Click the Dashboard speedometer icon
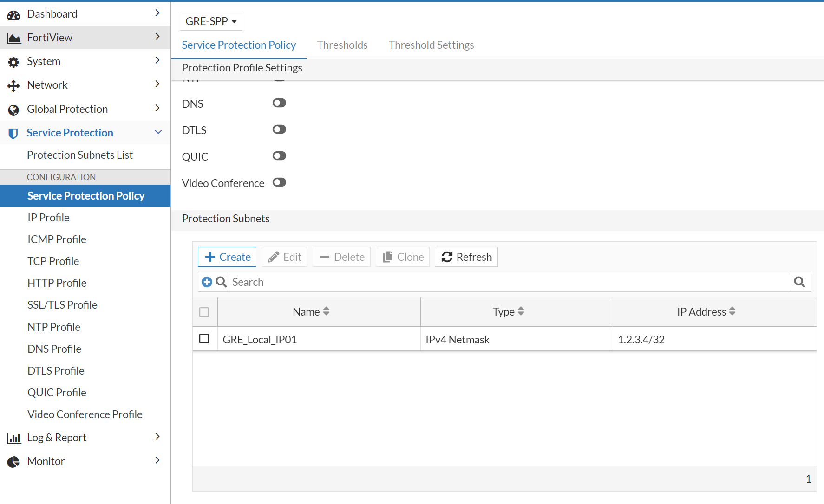Image resolution: width=824 pixels, height=504 pixels. tap(13, 13)
